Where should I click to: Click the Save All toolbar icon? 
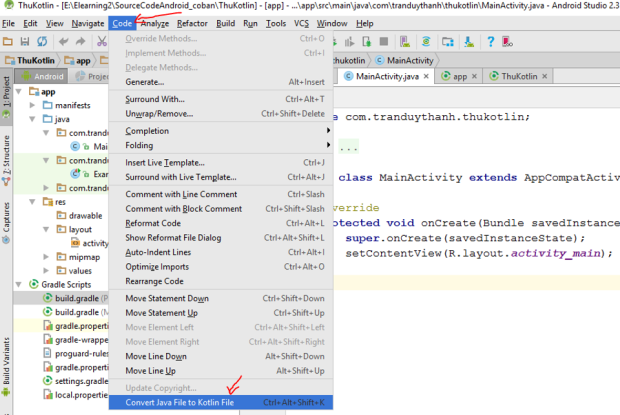click(x=25, y=41)
